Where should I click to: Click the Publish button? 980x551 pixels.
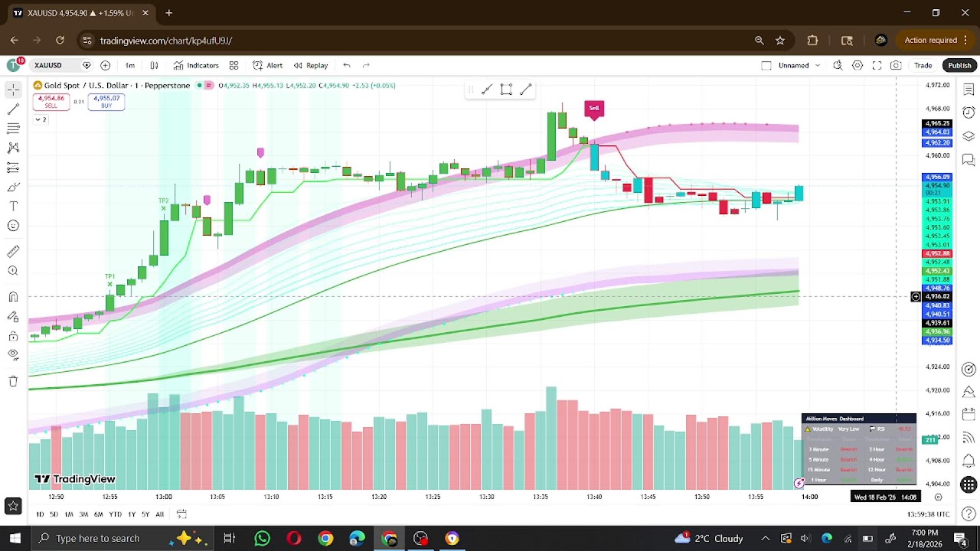tap(959, 65)
